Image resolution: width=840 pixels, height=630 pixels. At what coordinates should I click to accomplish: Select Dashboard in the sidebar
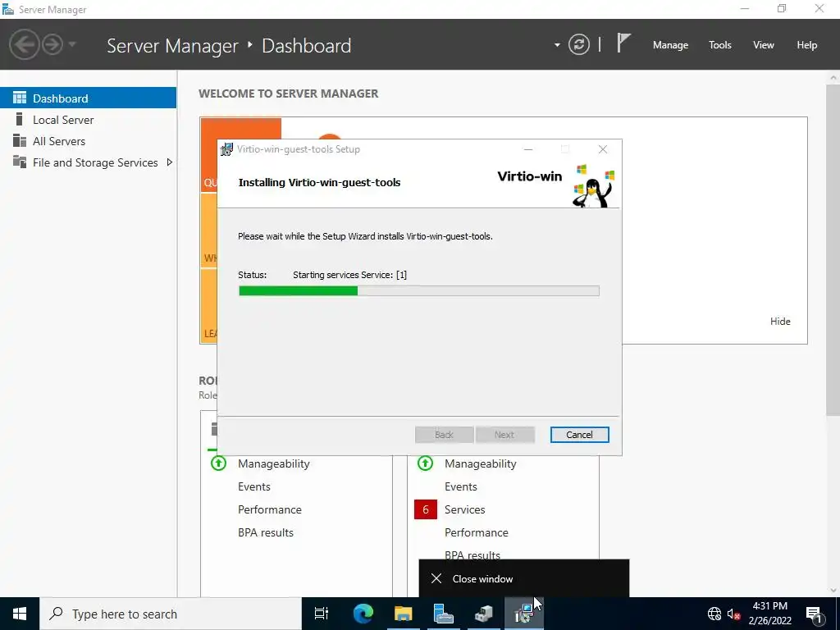pyautogui.click(x=88, y=98)
